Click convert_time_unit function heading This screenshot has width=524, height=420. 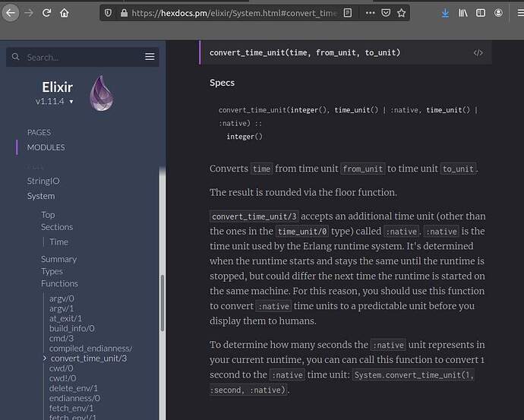[305, 53]
